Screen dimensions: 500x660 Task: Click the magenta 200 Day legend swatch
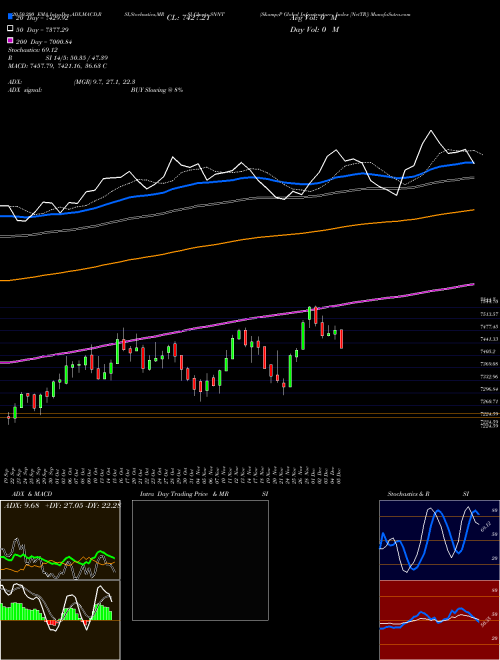tap(10, 41)
